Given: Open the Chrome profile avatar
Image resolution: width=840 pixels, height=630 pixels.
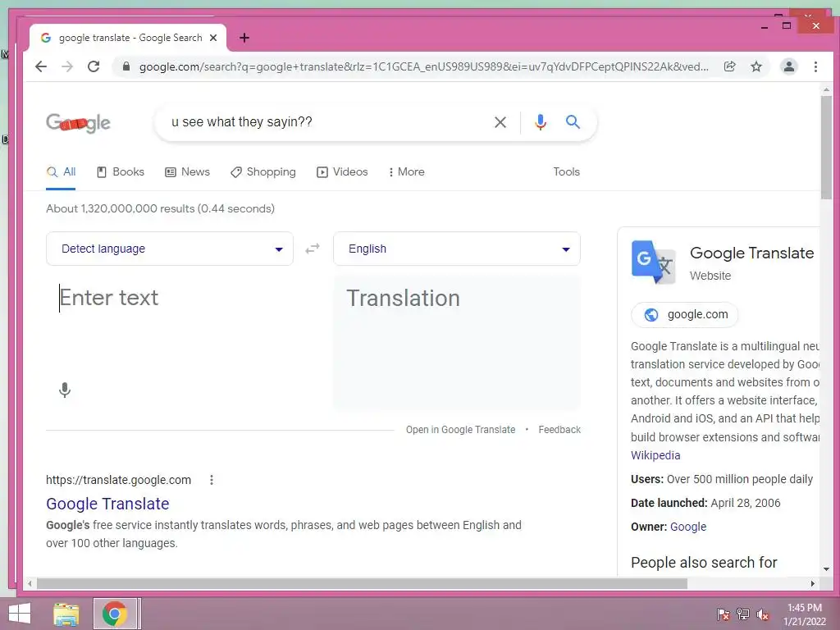Looking at the screenshot, I should click(788, 66).
